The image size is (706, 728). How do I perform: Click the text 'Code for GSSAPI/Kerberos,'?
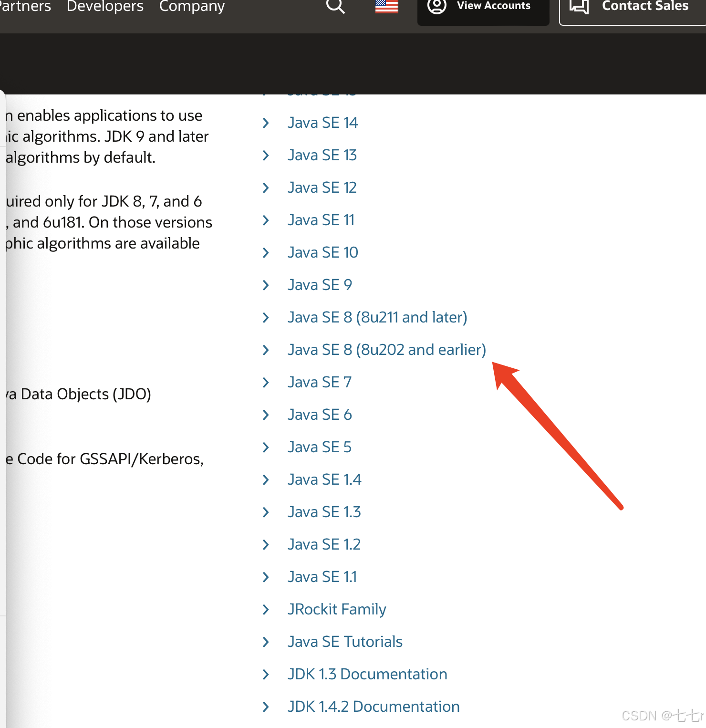(x=111, y=459)
